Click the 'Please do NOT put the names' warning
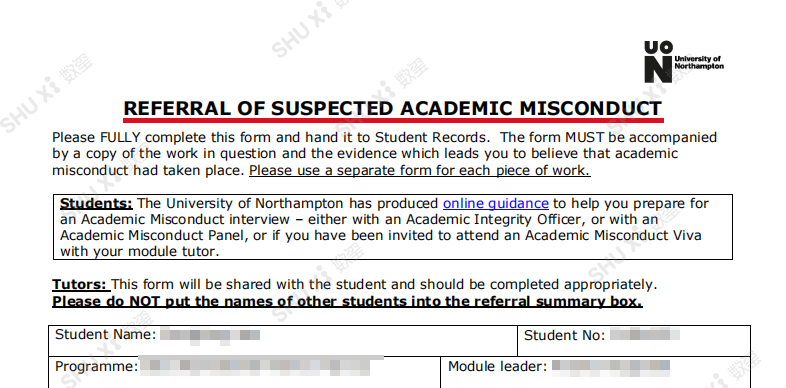The height and width of the screenshot is (388, 786). 347,302
